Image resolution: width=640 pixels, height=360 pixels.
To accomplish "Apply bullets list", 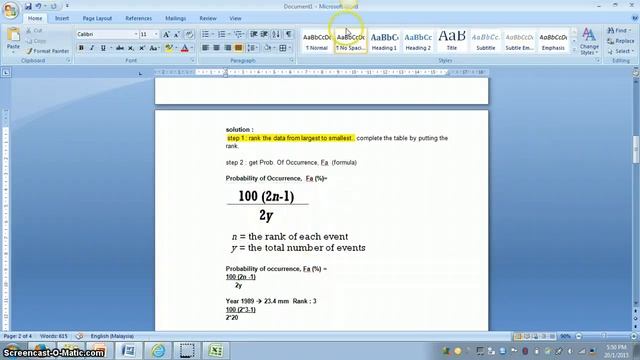I will (205, 34).
